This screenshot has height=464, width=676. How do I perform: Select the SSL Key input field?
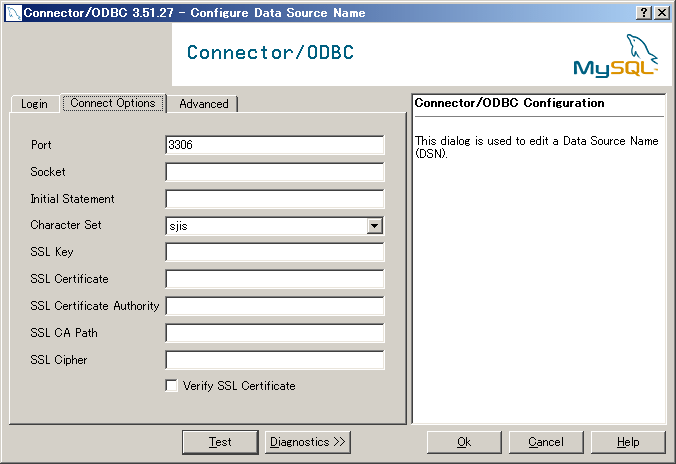pyautogui.click(x=275, y=252)
